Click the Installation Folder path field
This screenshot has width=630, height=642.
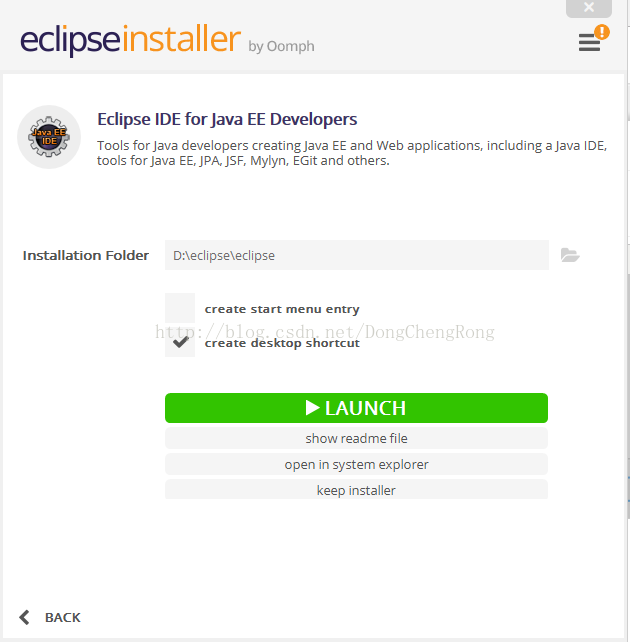tap(357, 255)
